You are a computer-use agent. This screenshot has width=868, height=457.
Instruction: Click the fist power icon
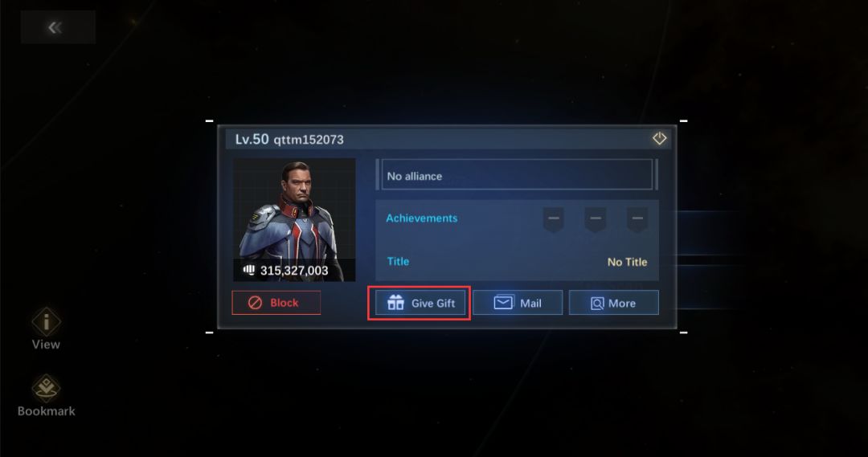pos(248,270)
